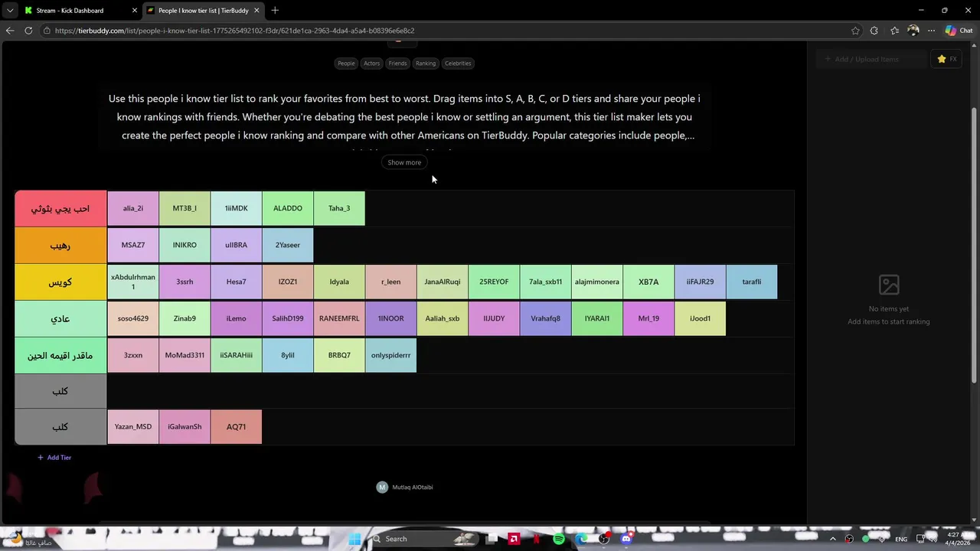Select the AQ71 tier item
Viewport: 980px width, 551px height.
coord(236,427)
